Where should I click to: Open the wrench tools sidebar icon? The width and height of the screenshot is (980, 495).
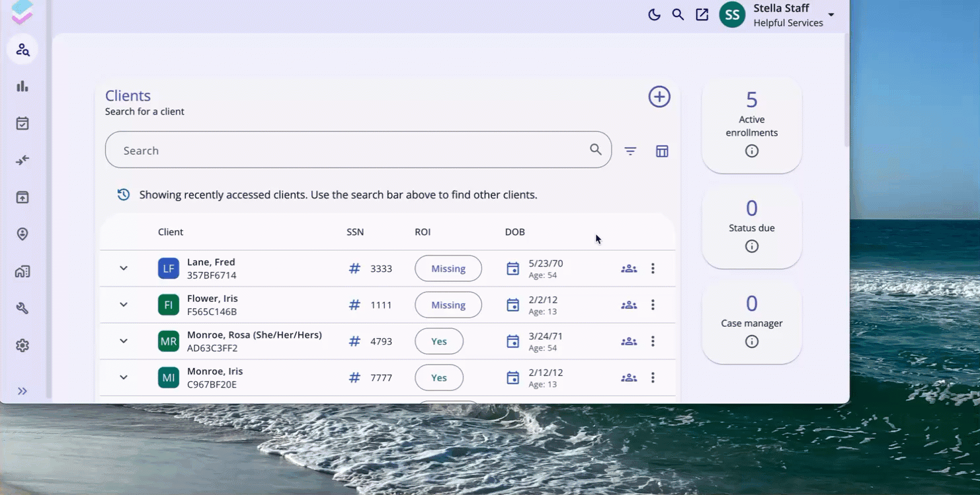click(x=22, y=308)
